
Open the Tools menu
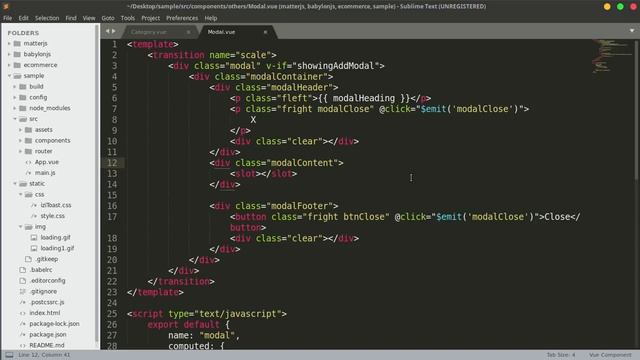point(128,18)
